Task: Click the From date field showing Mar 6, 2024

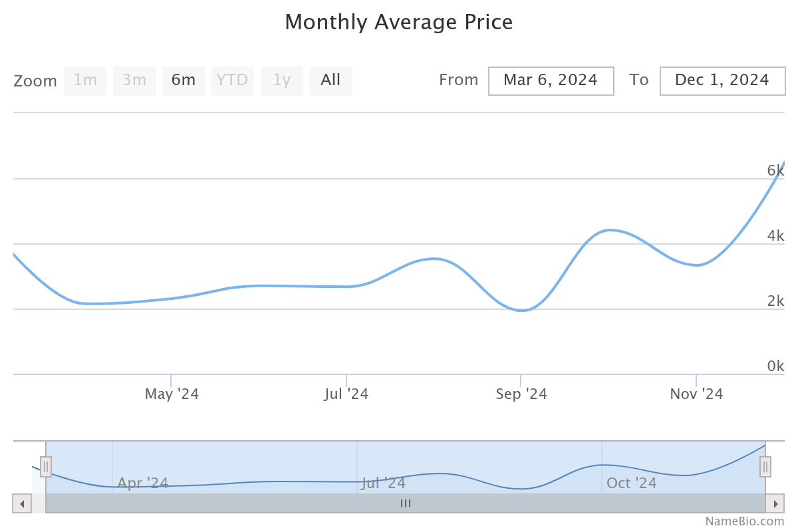Action: pos(551,80)
